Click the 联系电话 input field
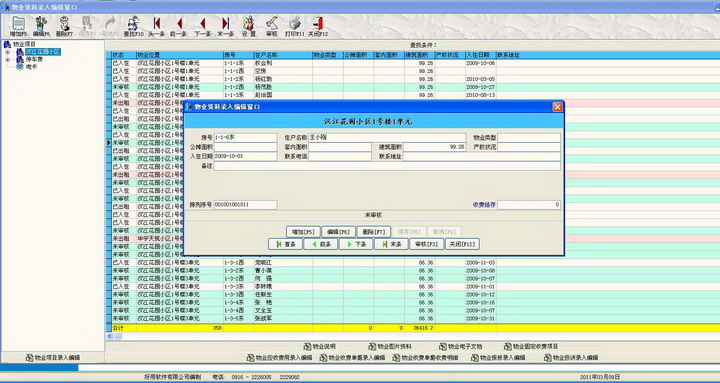The image size is (720, 383). [340, 157]
